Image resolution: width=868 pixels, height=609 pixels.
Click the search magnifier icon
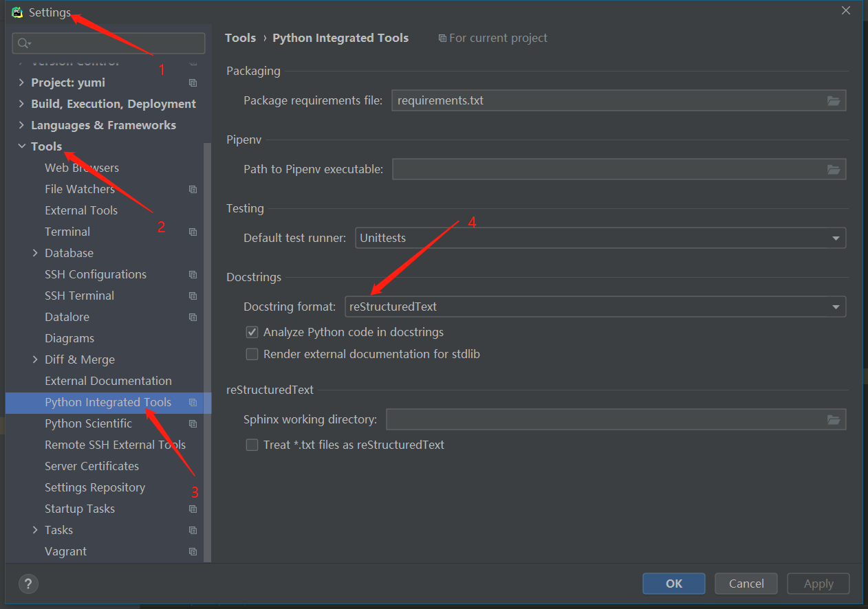pos(23,43)
